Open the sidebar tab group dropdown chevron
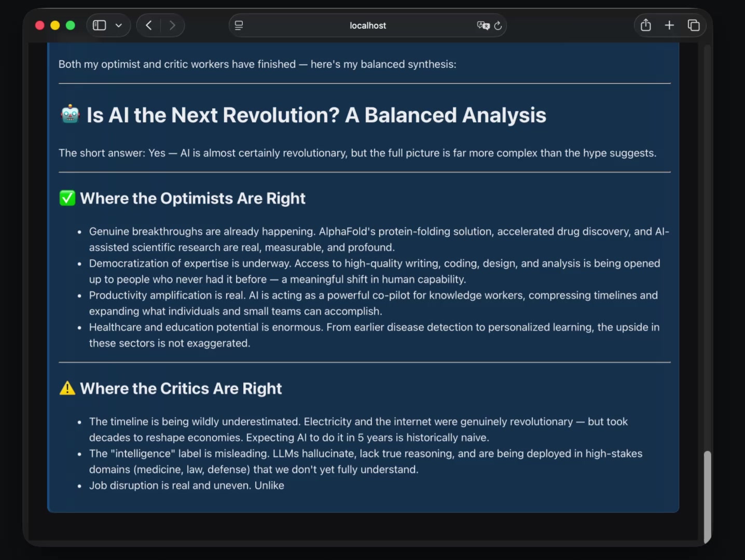Image resolution: width=745 pixels, height=560 pixels. tap(119, 25)
